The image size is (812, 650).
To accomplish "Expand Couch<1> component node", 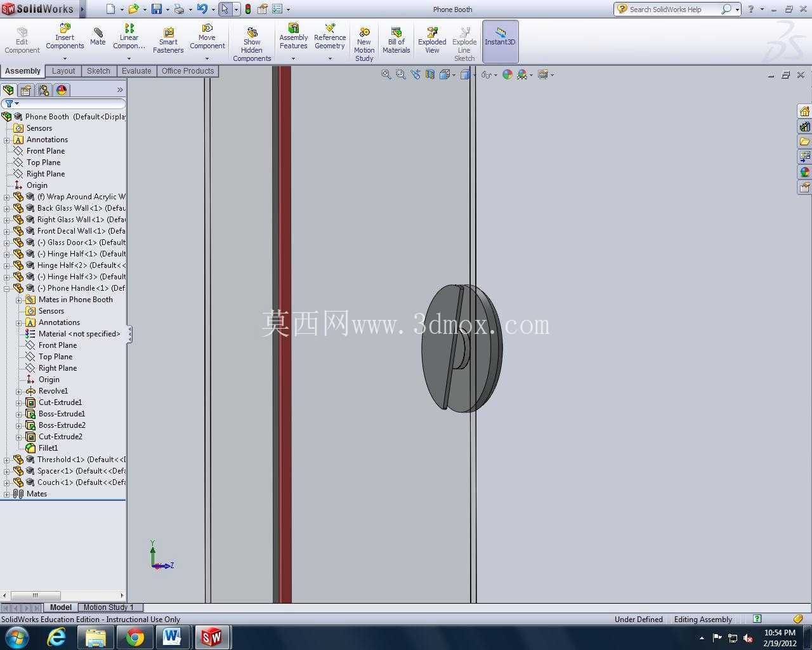I will (x=7, y=482).
